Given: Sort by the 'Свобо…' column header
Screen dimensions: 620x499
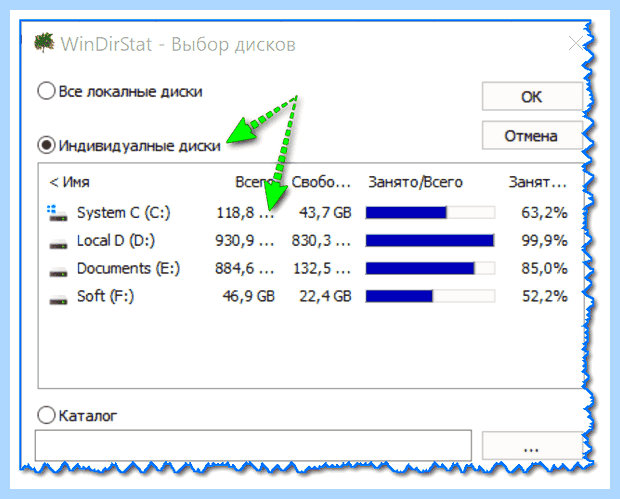Looking at the screenshot, I should (321, 182).
